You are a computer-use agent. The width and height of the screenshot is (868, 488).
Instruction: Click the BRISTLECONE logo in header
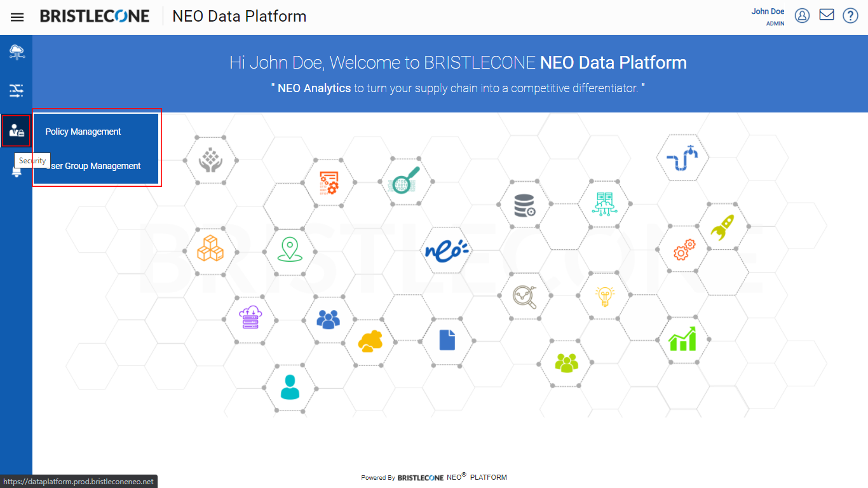[x=95, y=16]
